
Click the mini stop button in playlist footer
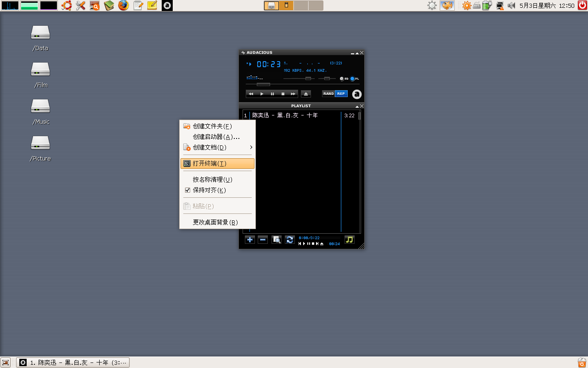point(313,244)
